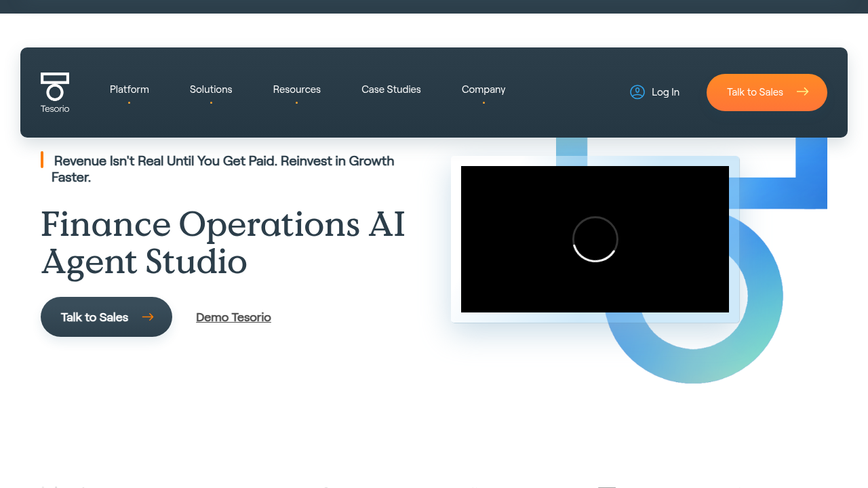
Task: Go to Case Studies
Action: pos(391,89)
